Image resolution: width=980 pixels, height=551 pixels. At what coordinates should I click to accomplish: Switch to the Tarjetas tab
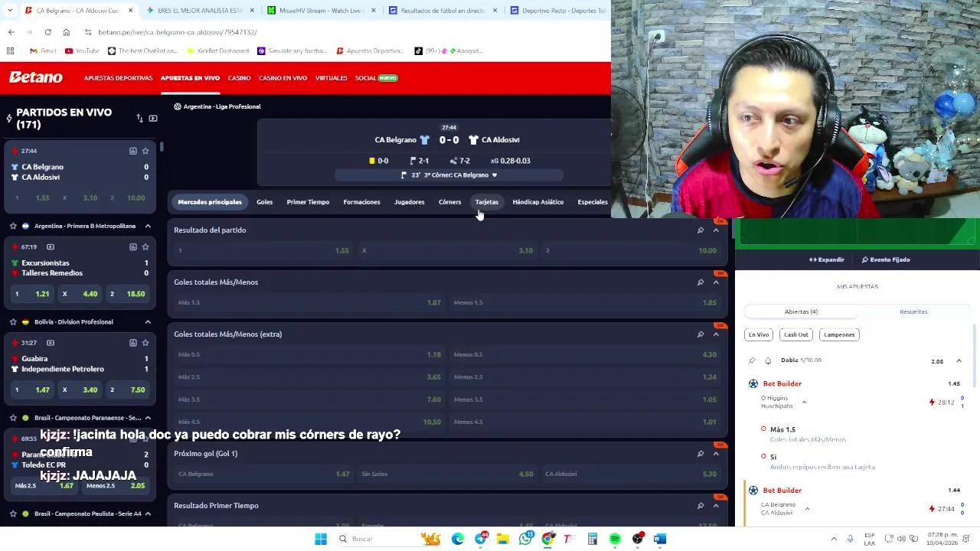486,202
